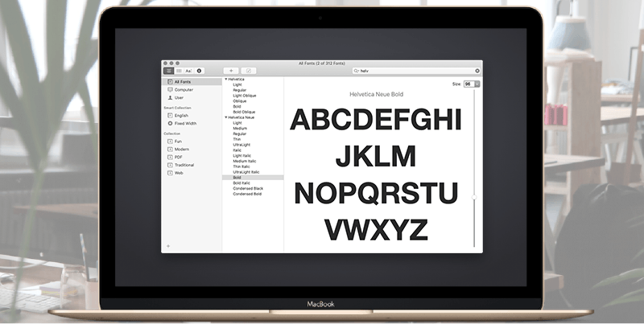Click the search field containing 'helv'
The width and height of the screenshot is (644, 324).
[416, 71]
